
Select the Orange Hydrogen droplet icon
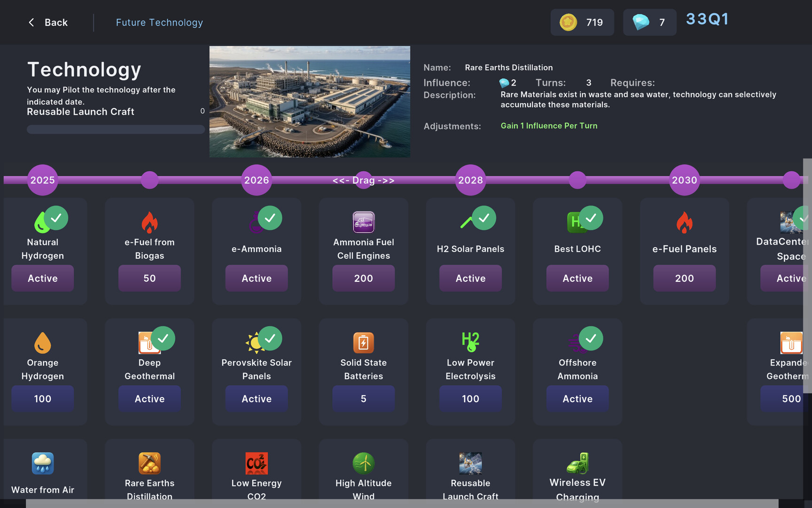pos(43,343)
